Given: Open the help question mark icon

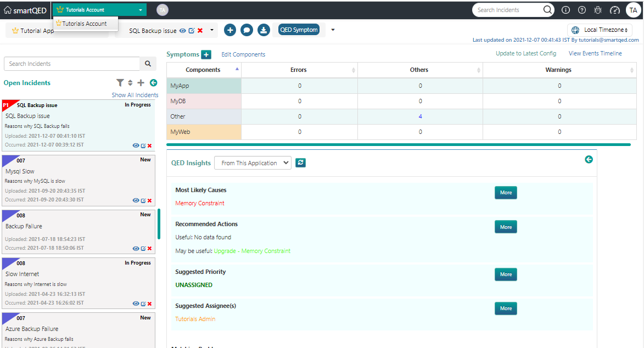Looking at the screenshot, I should (582, 10).
